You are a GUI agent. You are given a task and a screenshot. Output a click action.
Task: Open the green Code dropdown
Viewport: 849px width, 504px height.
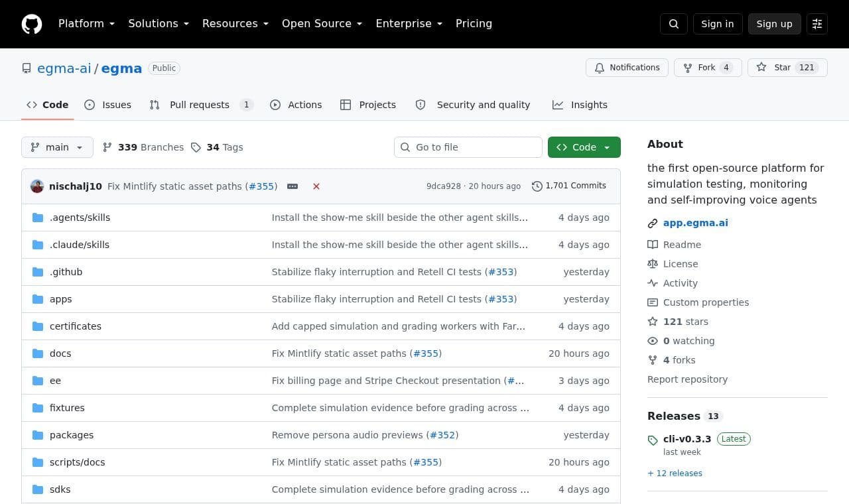pos(584,147)
